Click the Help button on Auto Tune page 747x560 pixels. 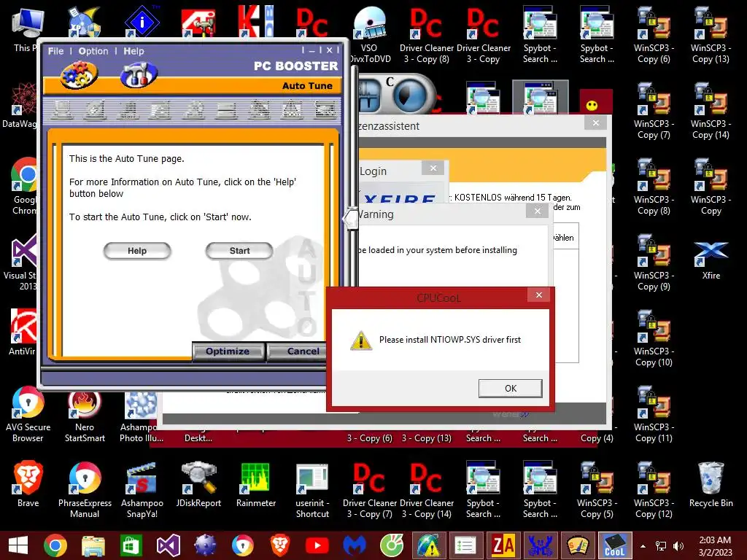(x=137, y=251)
